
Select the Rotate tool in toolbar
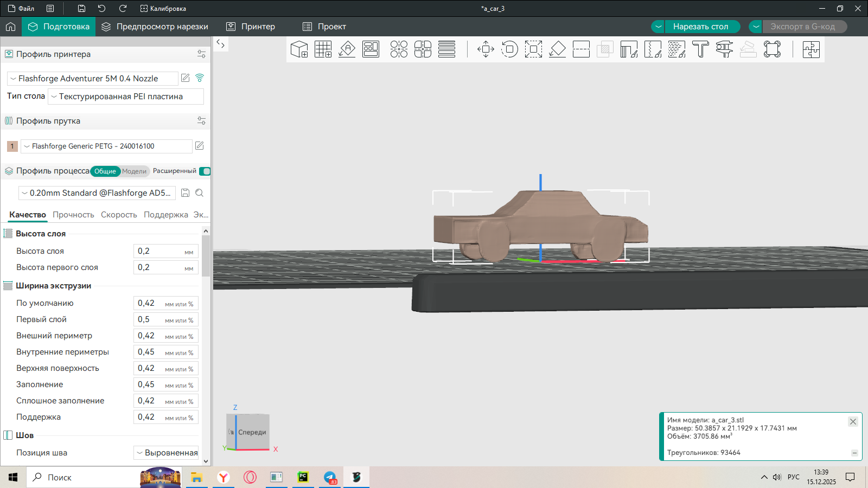point(509,49)
